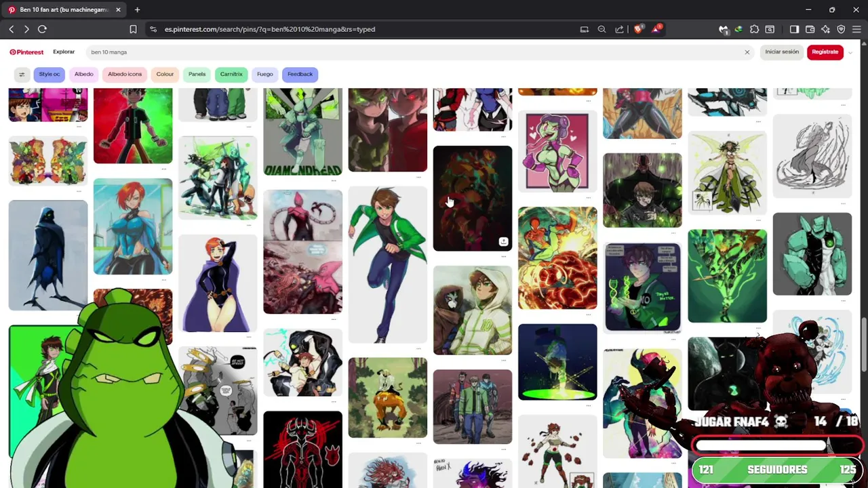Click the page vertical scrollbar thumb

[863, 344]
